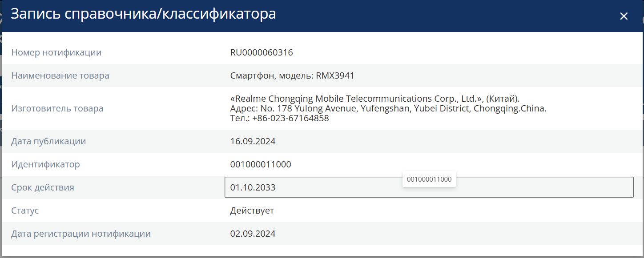Click the Номер нотификации label
This screenshot has width=644, height=258.
tap(56, 52)
